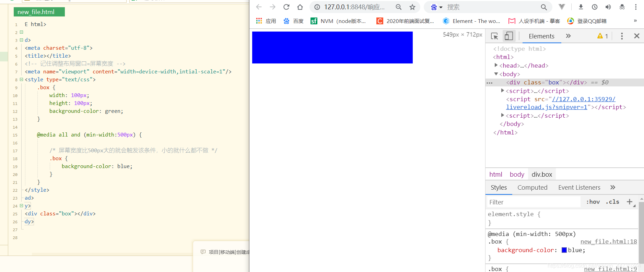644x272 pixels.
Task: Open actions menu for selected node
Action: point(490,83)
